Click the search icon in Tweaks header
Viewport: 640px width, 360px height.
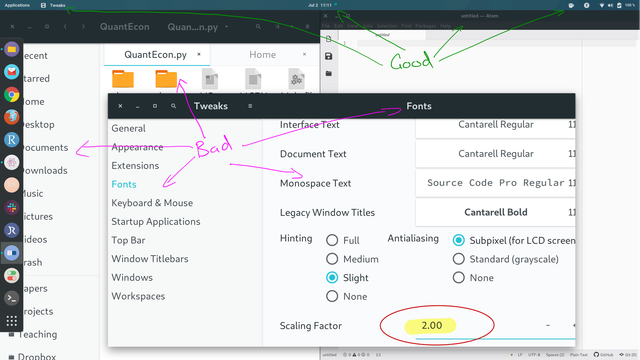(x=173, y=106)
